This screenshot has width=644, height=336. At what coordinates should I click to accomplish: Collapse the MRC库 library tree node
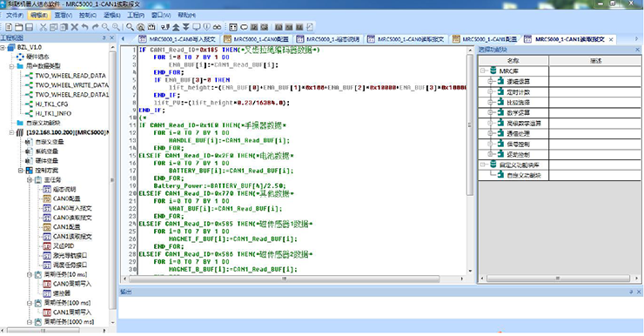[483, 71]
